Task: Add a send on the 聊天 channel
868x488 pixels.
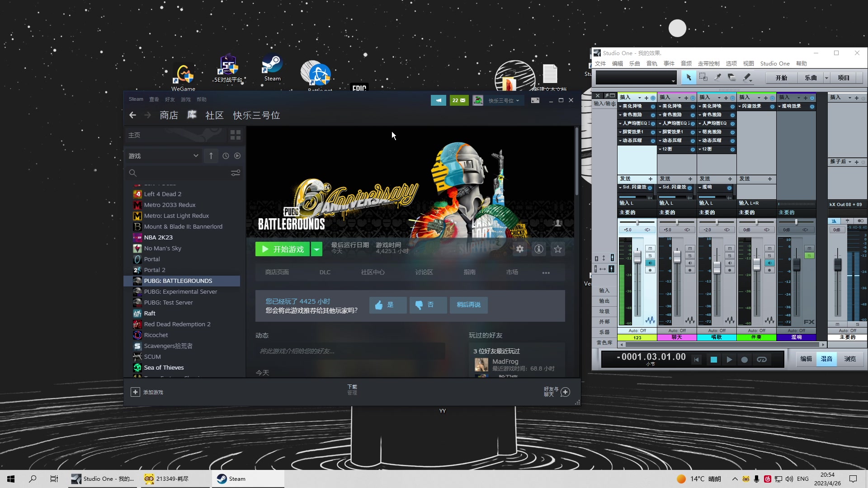Action: click(x=690, y=179)
